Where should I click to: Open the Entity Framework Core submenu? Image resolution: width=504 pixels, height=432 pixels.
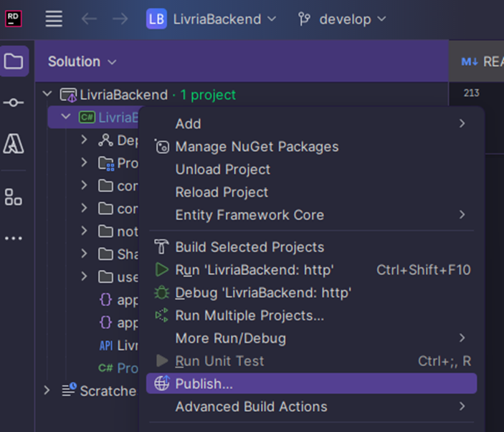click(x=311, y=215)
